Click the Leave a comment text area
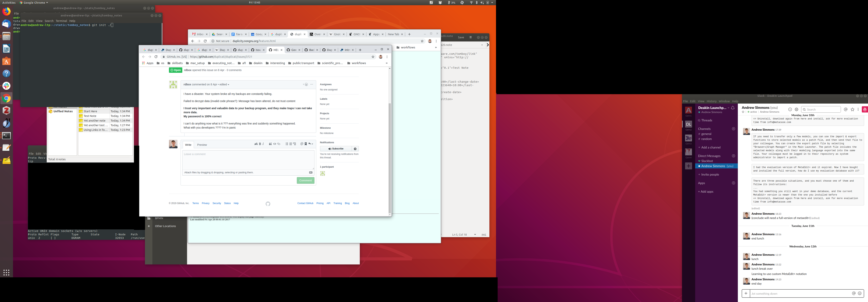This screenshot has width=868, height=302. tap(248, 160)
